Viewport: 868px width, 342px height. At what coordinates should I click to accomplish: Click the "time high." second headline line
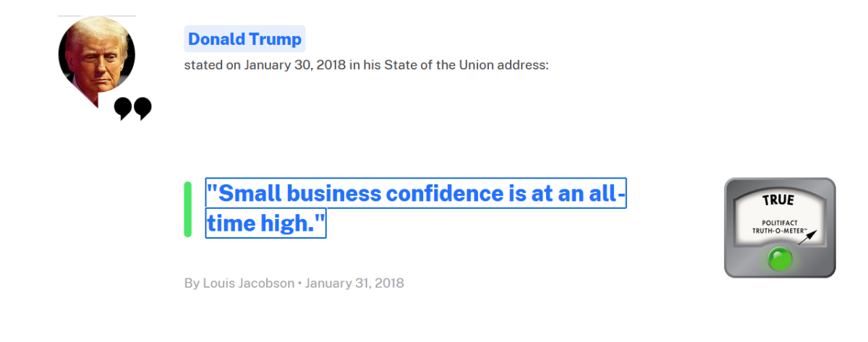[x=266, y=224]
